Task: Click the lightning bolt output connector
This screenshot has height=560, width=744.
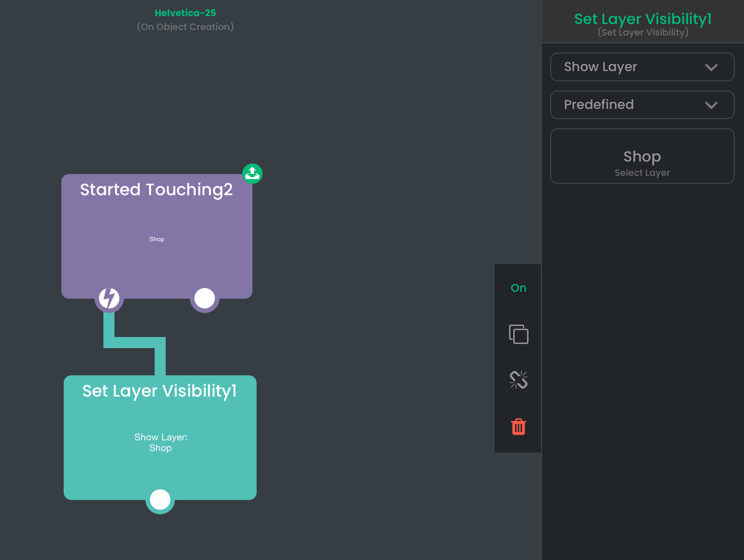Action: [109, 298]
